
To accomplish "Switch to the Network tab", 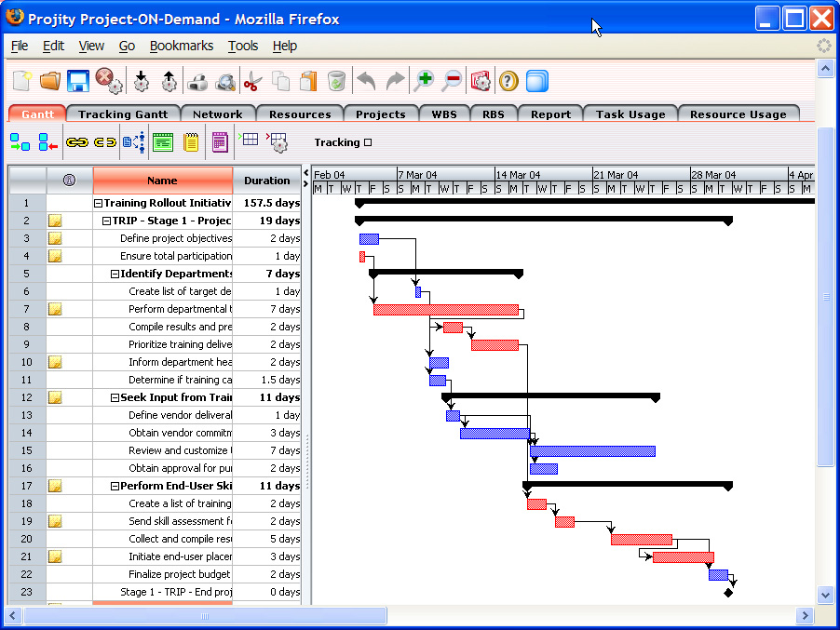I will pyautogui.click(x=218, y=114).
